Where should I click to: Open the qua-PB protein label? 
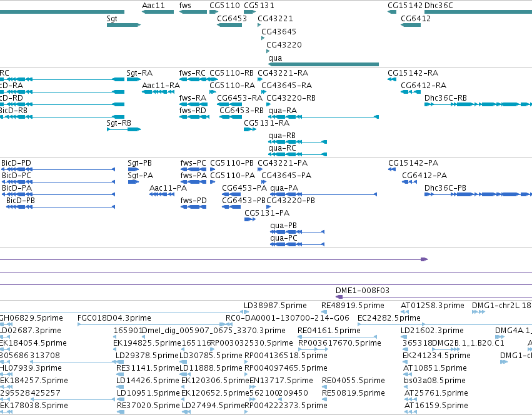tap(283, 226)
